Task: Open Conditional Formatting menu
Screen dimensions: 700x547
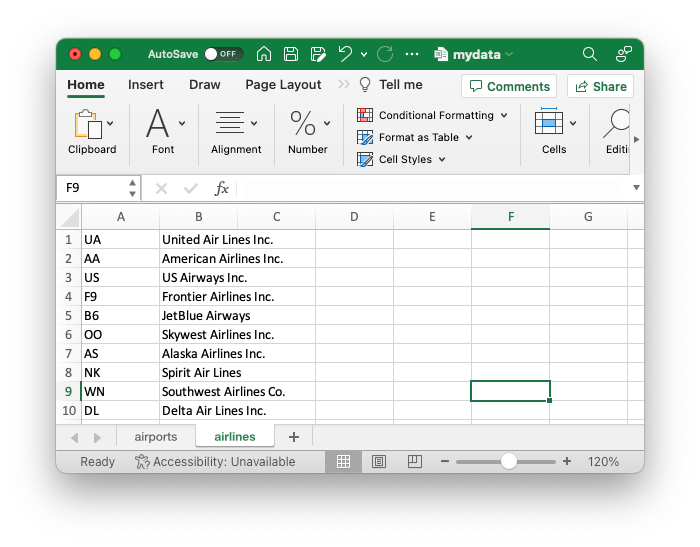Action: click(432, 115)
